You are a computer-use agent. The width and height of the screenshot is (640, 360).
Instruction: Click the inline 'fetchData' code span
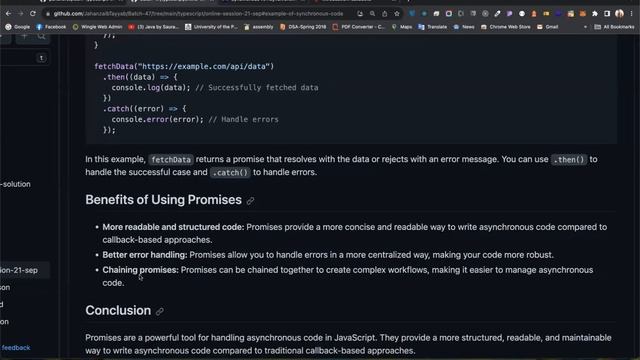(171, 160)
